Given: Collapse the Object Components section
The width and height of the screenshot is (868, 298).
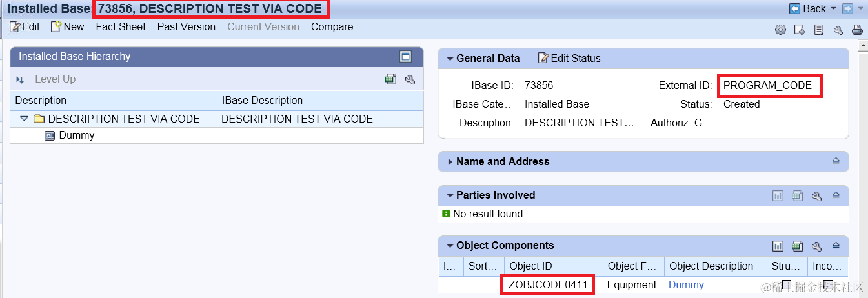Looking at the screenshot, I should pos(450,246).
